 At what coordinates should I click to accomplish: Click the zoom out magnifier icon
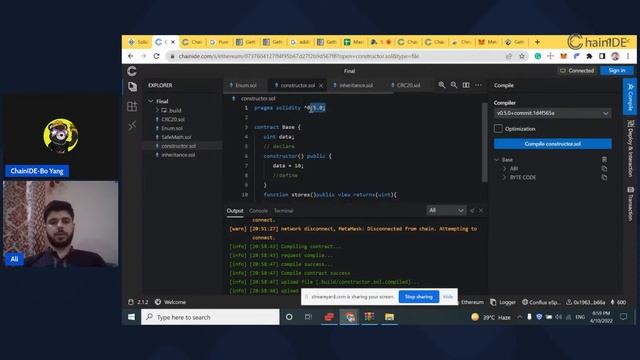pos(454,85)
